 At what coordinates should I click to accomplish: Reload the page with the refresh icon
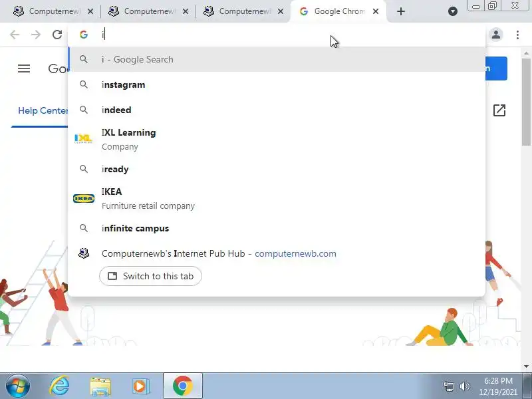57,35
